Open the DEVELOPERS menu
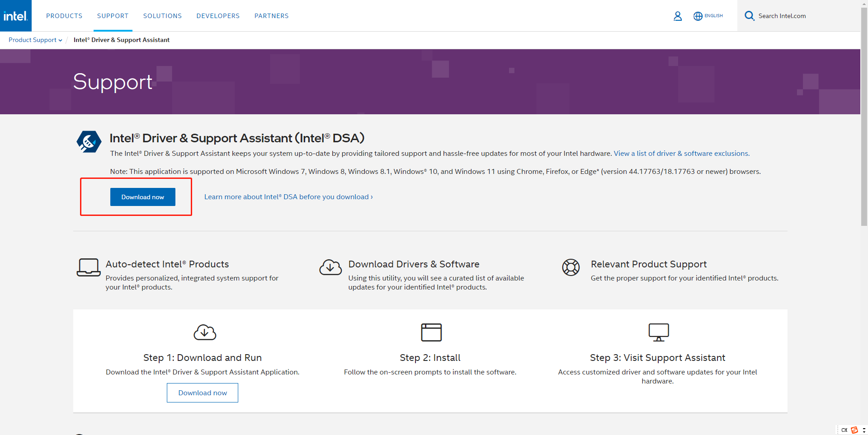 218,16
